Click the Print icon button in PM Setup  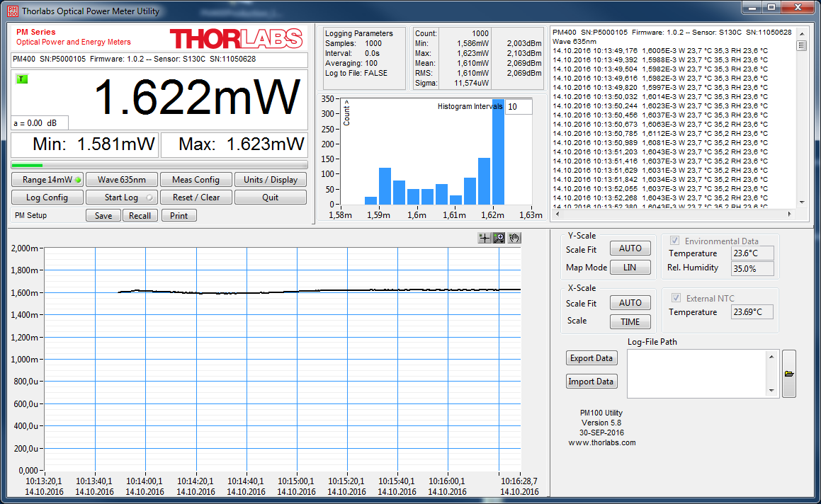pos(179,215)
